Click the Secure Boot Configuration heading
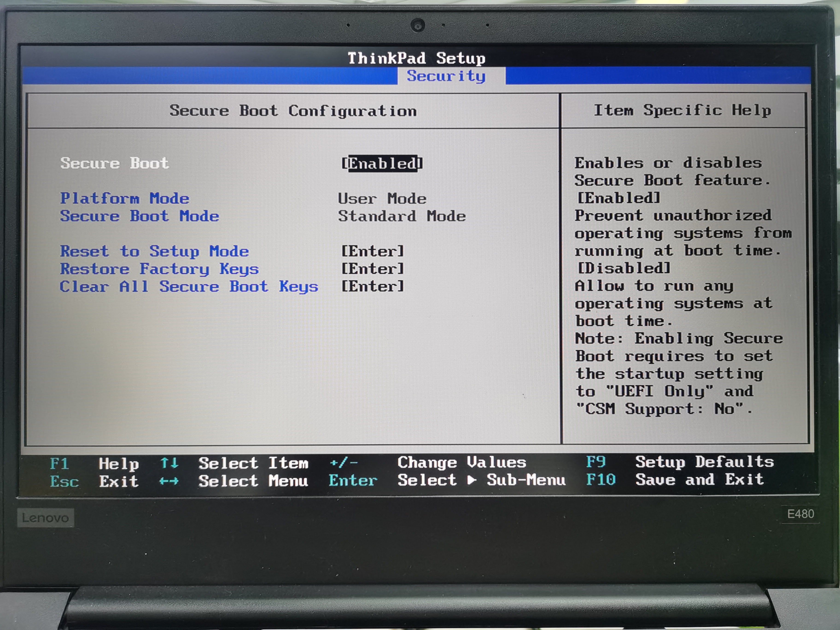Viewport: 840px width, 630px height. [293, 111]
